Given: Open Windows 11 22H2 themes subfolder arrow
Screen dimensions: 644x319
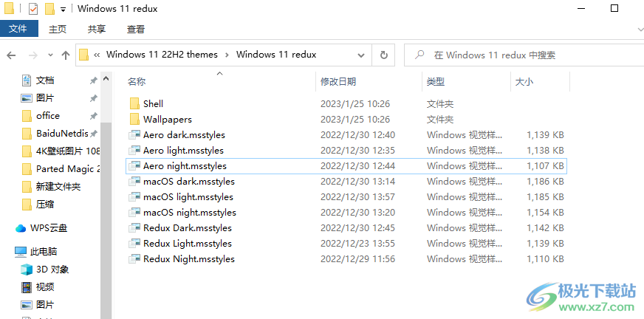Looking at the screenshot, I should [227, 55].
